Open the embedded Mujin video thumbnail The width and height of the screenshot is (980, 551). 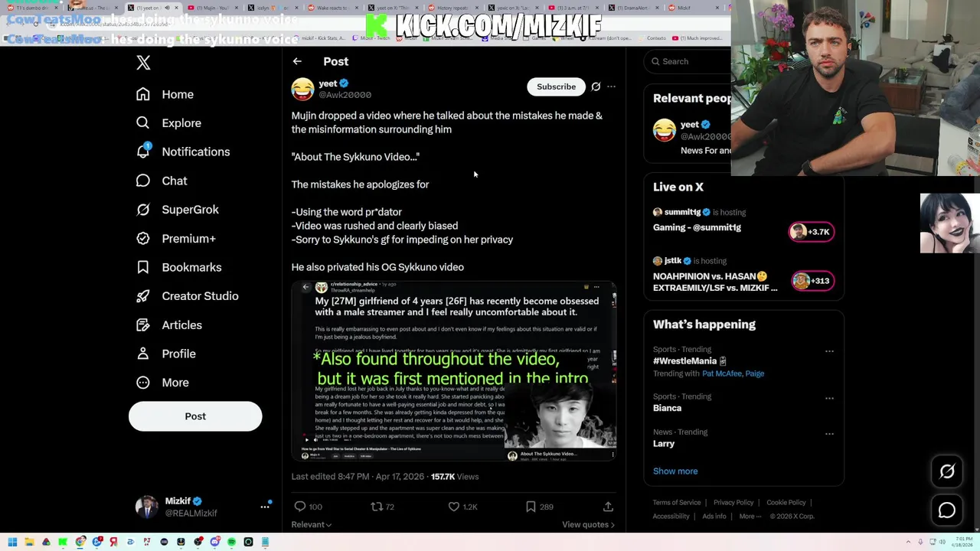tap(454, 371)
